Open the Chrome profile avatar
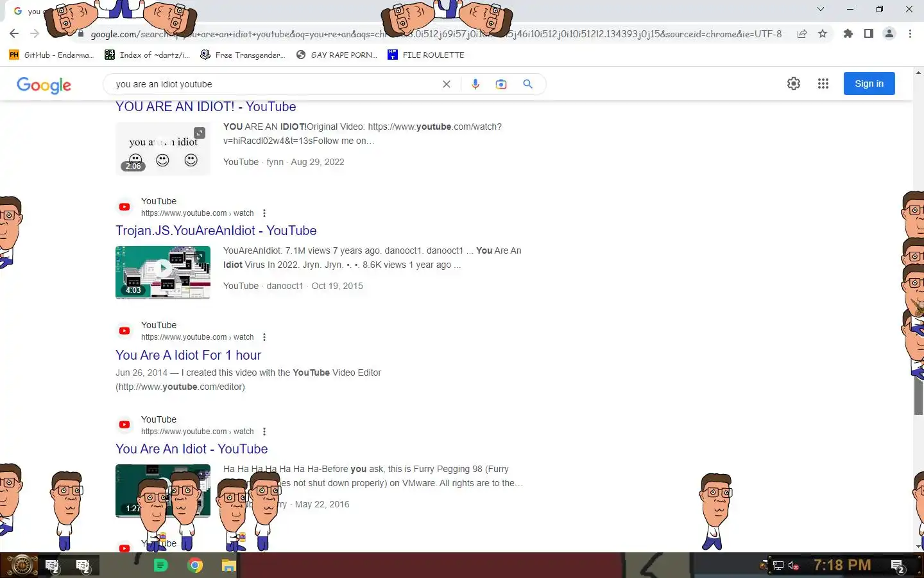The image size is (924, 578). tap(889, 33)
